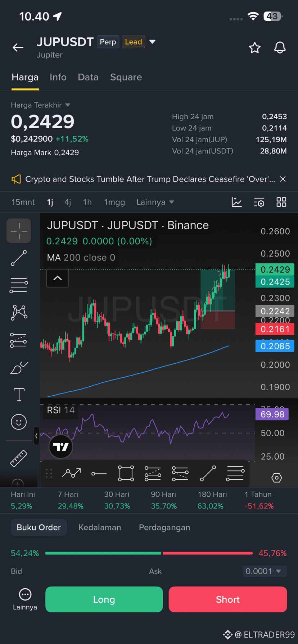The height and width of the screenshot is (644, 298).
Task: Select the Hari Ini performance period
Action: point(23,500)
